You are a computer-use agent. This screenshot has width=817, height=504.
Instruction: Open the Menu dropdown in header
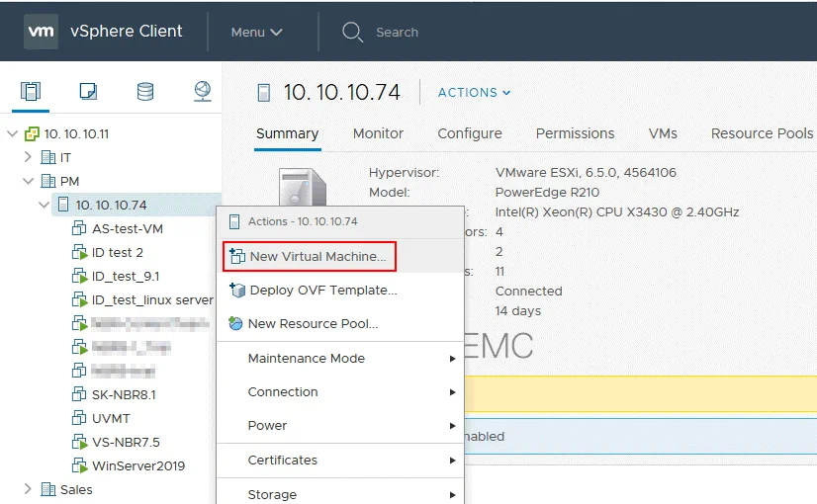pos(257,33)
